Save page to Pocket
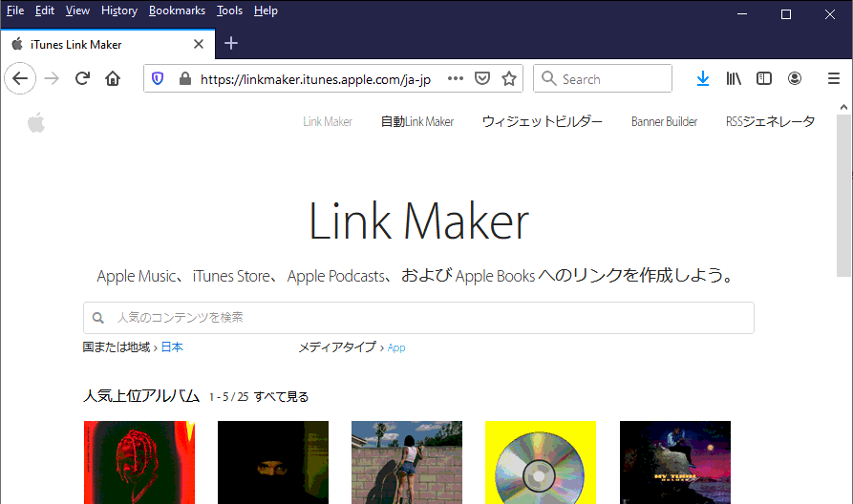Viewport: 853px width, 504px height. [482, 78]
